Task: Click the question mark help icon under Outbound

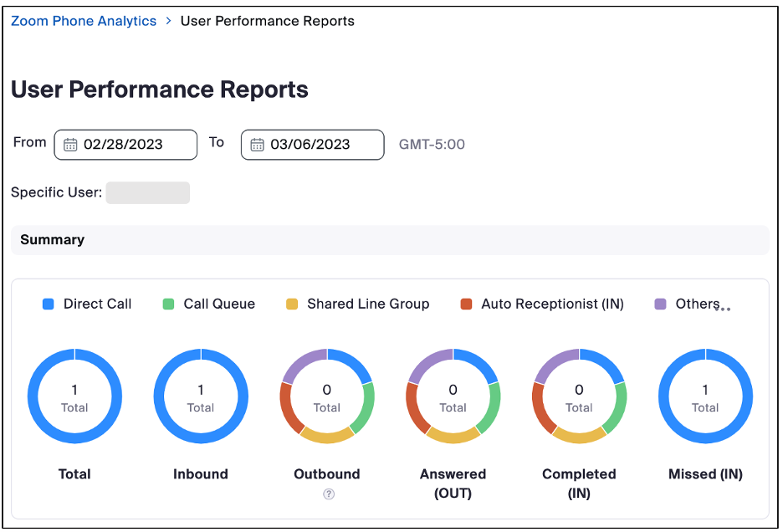Action: [327, 494]
